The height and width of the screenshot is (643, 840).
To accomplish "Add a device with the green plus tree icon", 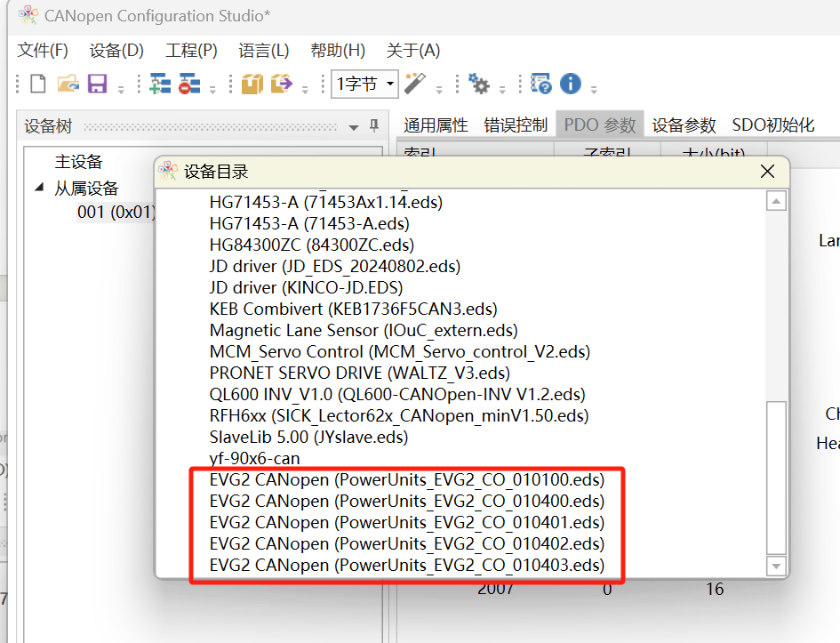I will pyautogui.click(x=160, y=84).
